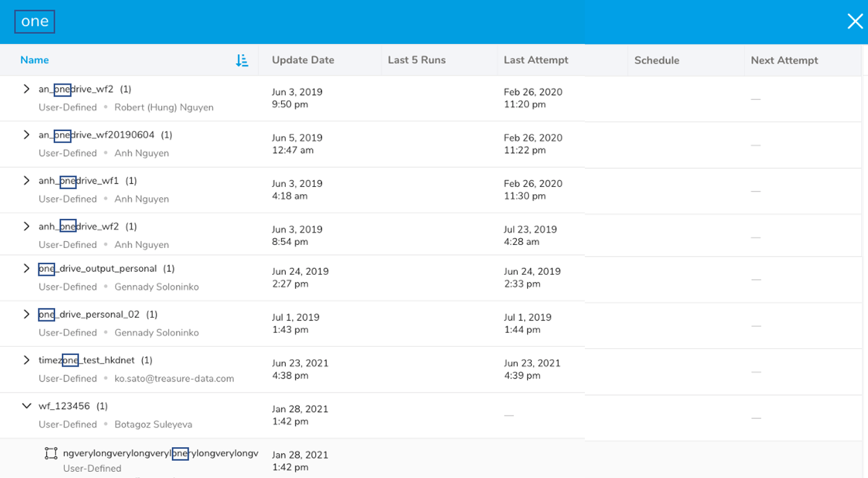Expand anh_onedrive_wf1 project chevron
868x478 pixels.
tap(26, 181)
